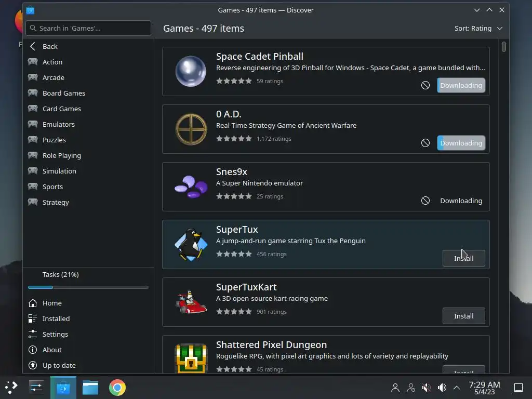The height and width of the screenshot is (399, 532).
Task: Select the Simulation category
Action: [x=88, y=171]
